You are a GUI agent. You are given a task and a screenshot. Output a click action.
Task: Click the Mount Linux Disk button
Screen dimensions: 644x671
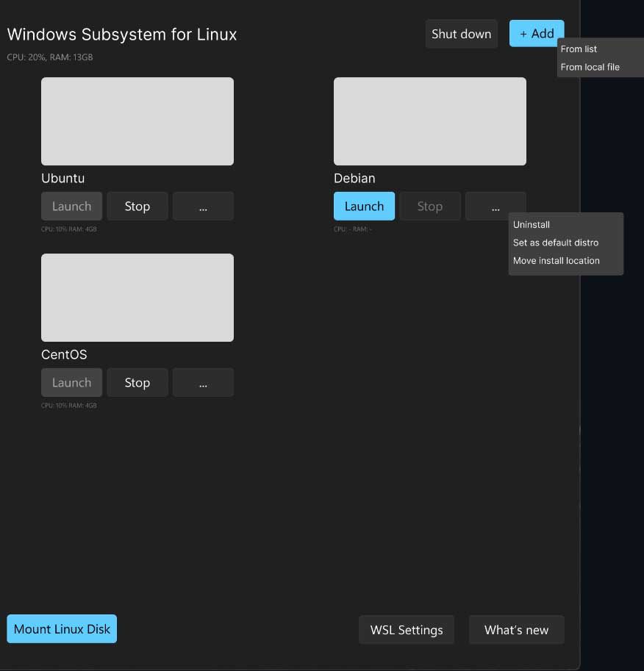62,628
